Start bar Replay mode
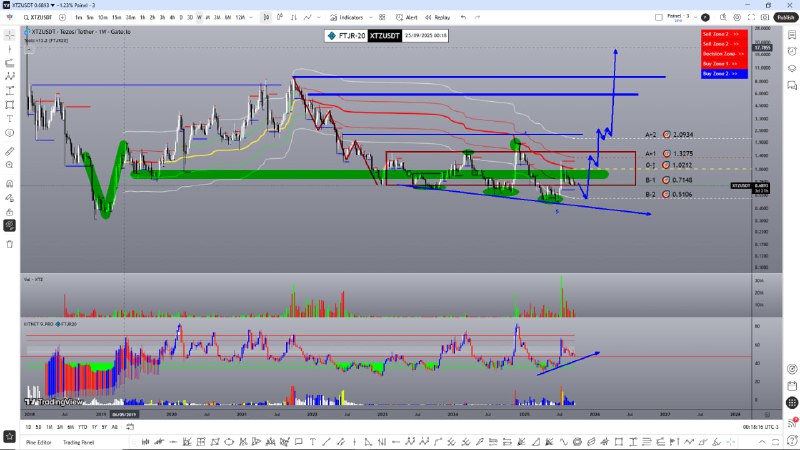Screen dimensions: 800x450 (x=440, y=17)
